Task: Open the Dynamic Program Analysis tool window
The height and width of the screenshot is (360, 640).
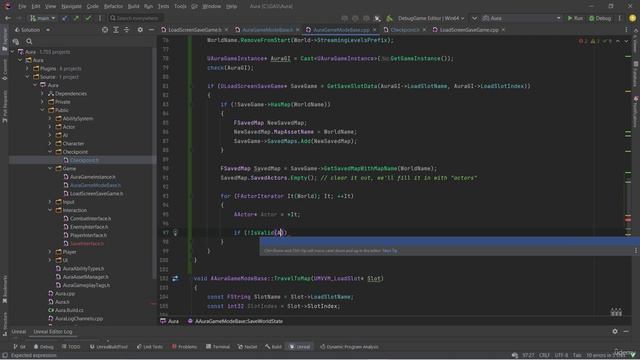Action: (x=349, y=347)
